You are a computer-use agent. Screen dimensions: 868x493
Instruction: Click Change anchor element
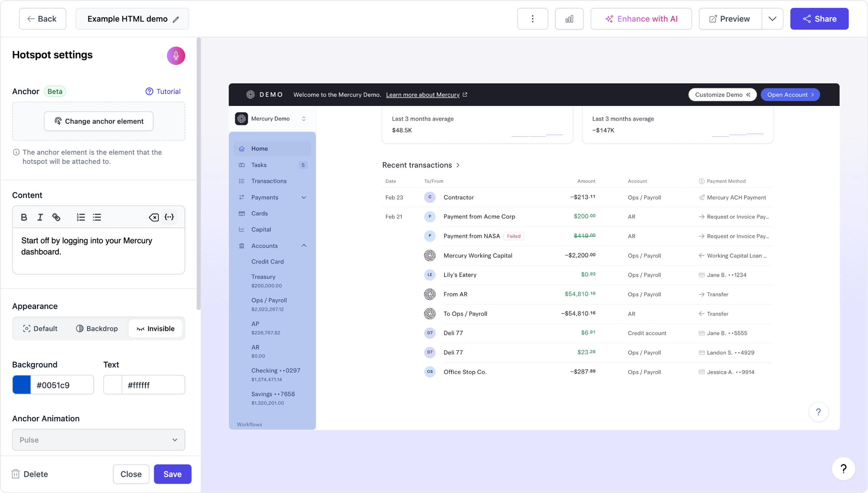tap(99, 121)
